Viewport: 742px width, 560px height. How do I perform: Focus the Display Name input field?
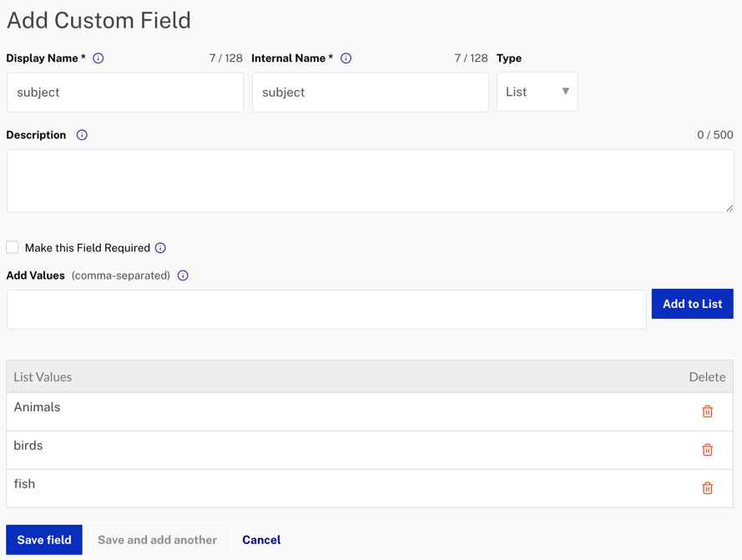125,93
